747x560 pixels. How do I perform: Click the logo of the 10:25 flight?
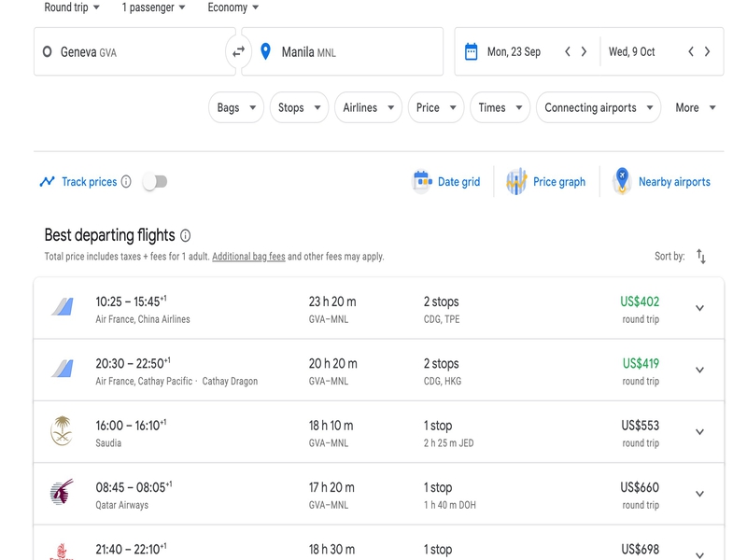tap(63, 307)
